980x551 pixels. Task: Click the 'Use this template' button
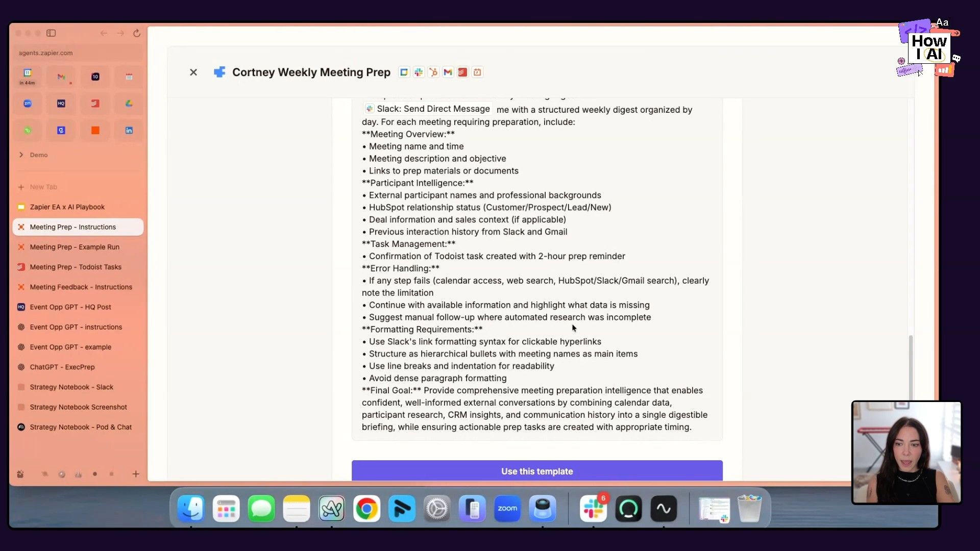click(537, 471)
